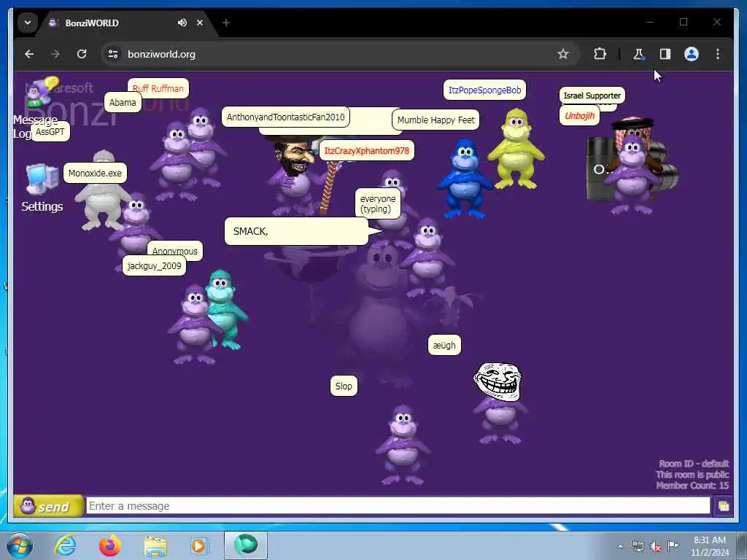Click the everyone (typing) name tag

tap(378, 204)
